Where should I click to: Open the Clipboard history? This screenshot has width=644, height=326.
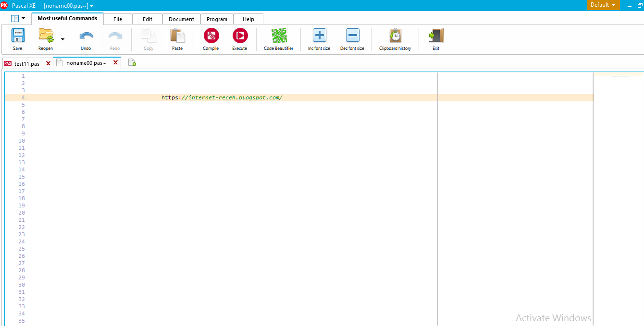[395, 38]
